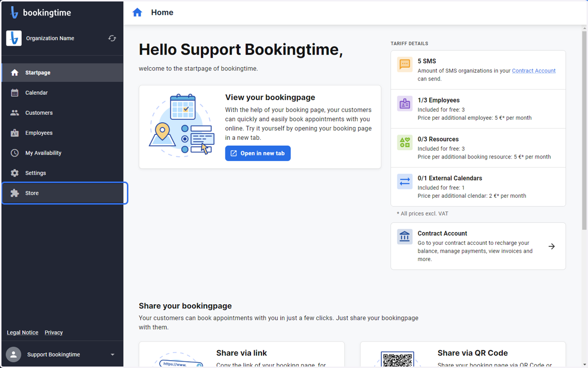Go to Calendar in the sidebar
The height and width of the screenshot is (368, 588).
[x=62, y=93]
